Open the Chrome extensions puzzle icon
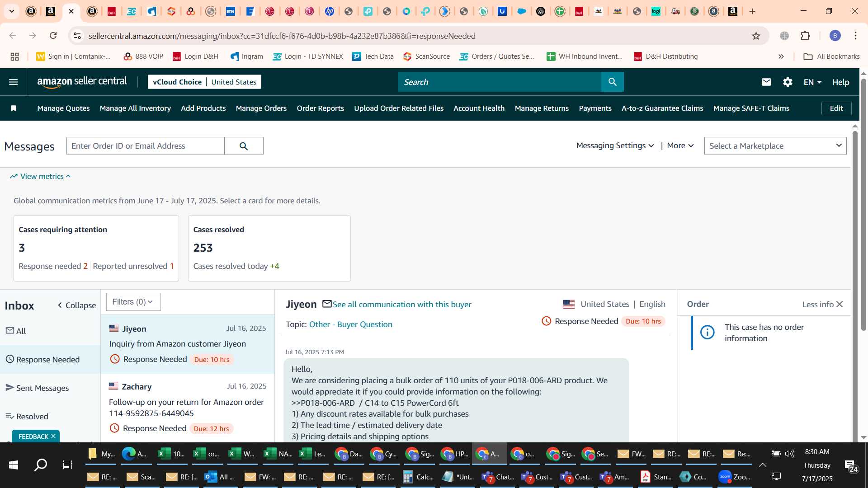Viewport: 868px width, 488px height. 805,36
